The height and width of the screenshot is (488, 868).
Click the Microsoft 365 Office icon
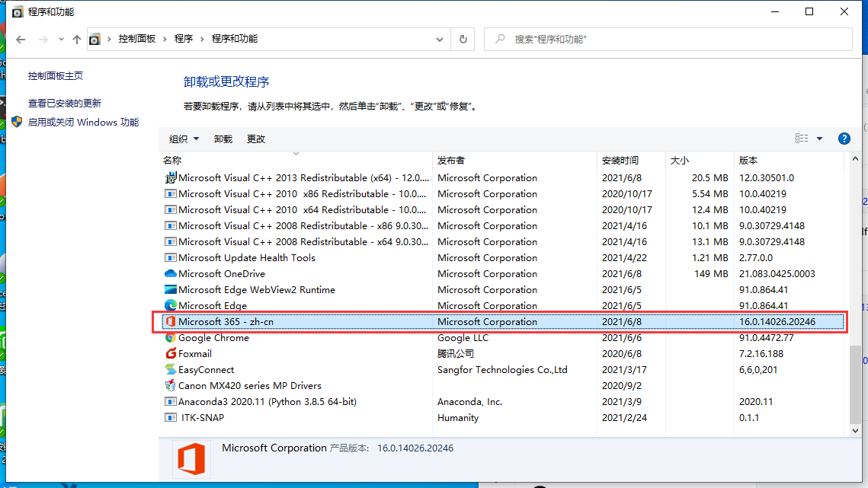pyautogui.click(x=171, y=321)
